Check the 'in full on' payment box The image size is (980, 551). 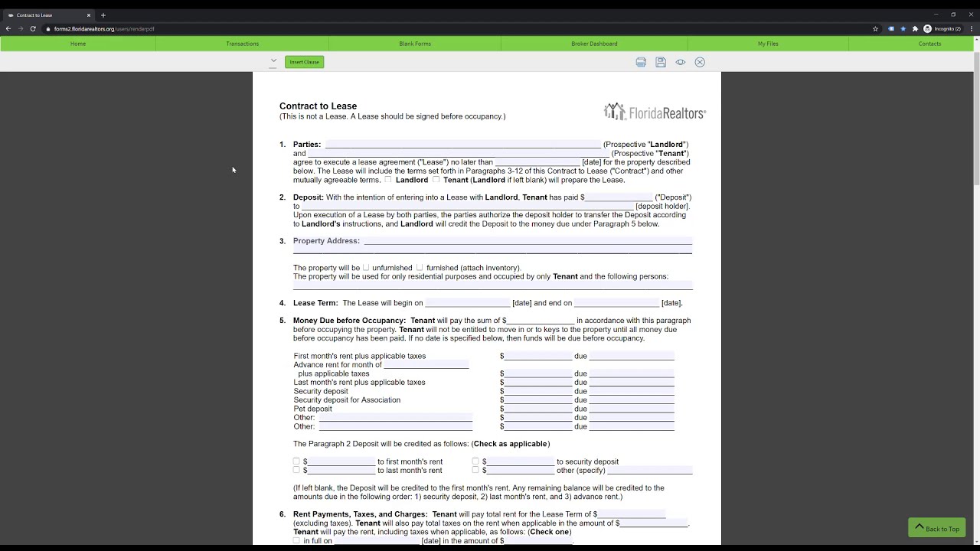(296, 540)
